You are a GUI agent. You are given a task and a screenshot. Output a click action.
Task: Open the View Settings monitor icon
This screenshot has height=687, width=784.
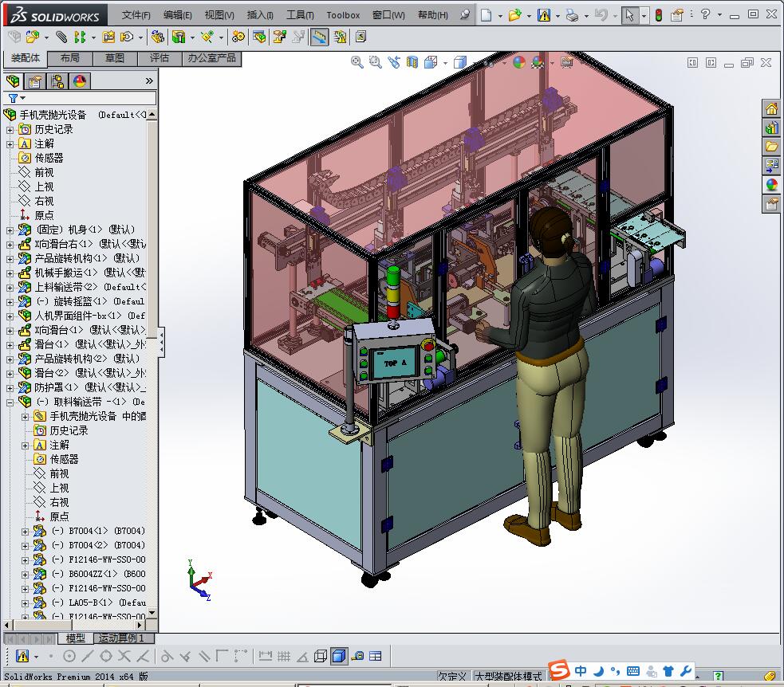pyautogui.click(x=566, y=62)
